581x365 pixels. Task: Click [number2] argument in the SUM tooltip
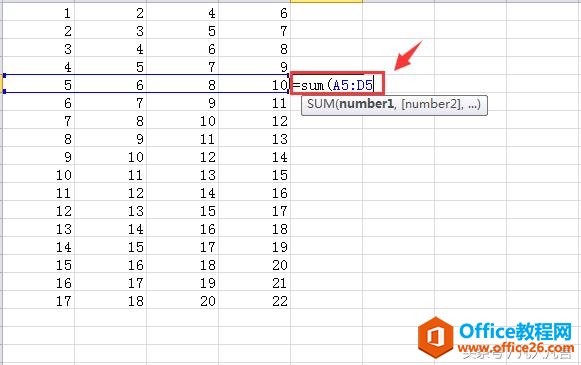(x=431, y=104)
